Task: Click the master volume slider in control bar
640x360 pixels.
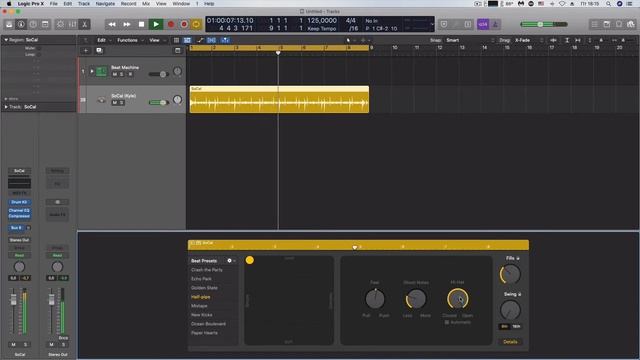Action: (x=544, y=24)
